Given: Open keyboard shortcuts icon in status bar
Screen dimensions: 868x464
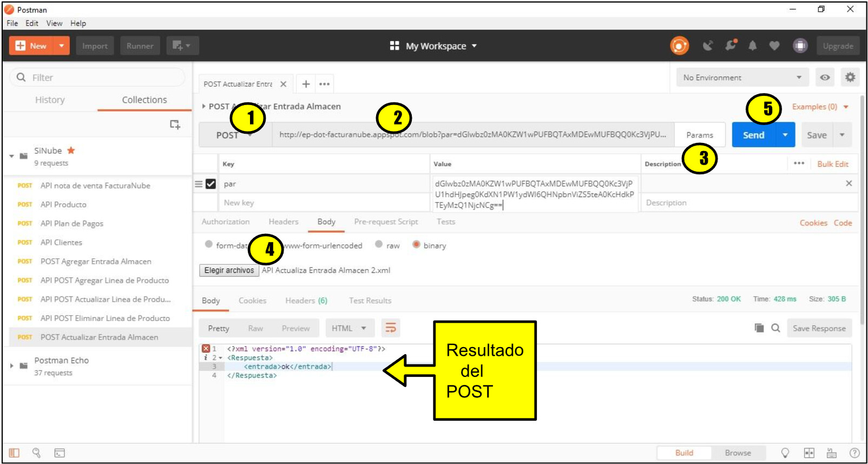Looking at the screenshot, I should [x=832, y=453].
